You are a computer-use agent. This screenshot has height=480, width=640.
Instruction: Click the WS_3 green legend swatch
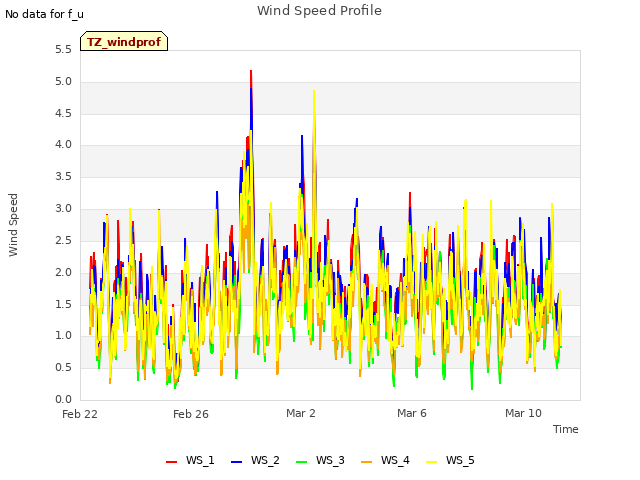(x=301, y=462)
